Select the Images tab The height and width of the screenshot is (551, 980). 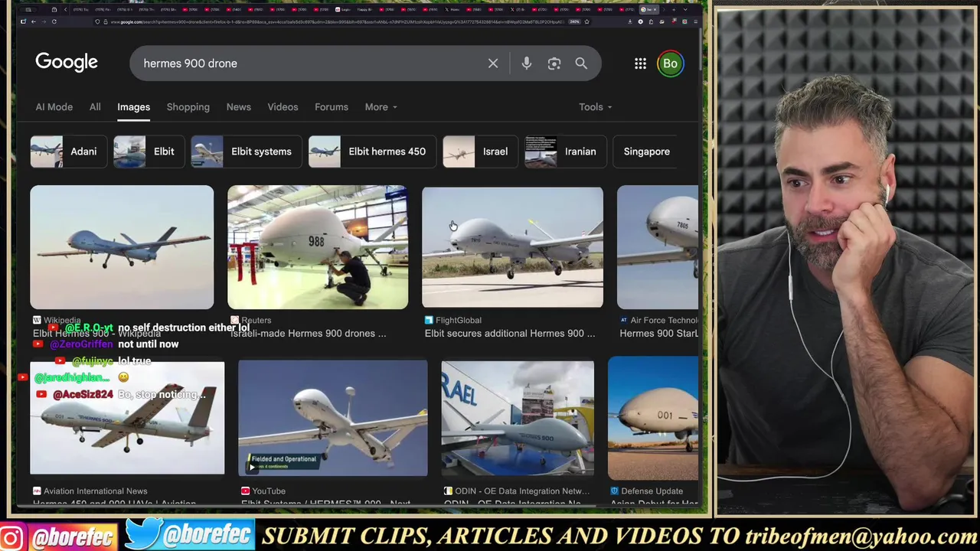coord(133,107)
